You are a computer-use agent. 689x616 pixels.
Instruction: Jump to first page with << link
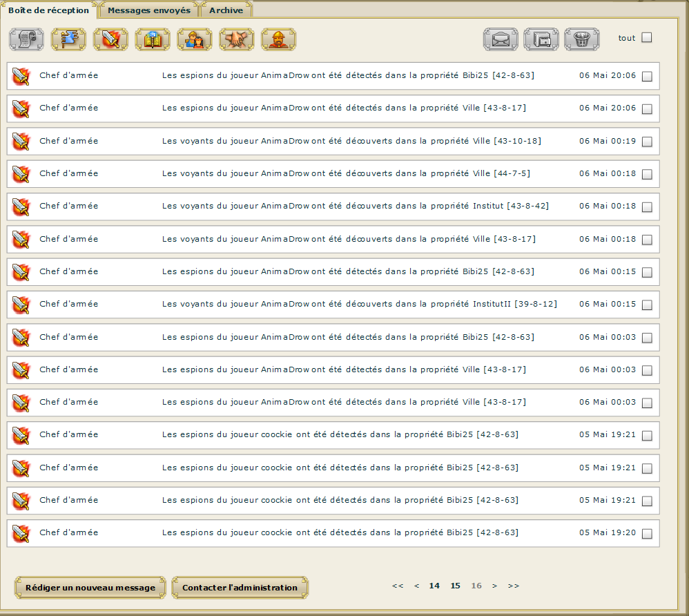398,586
